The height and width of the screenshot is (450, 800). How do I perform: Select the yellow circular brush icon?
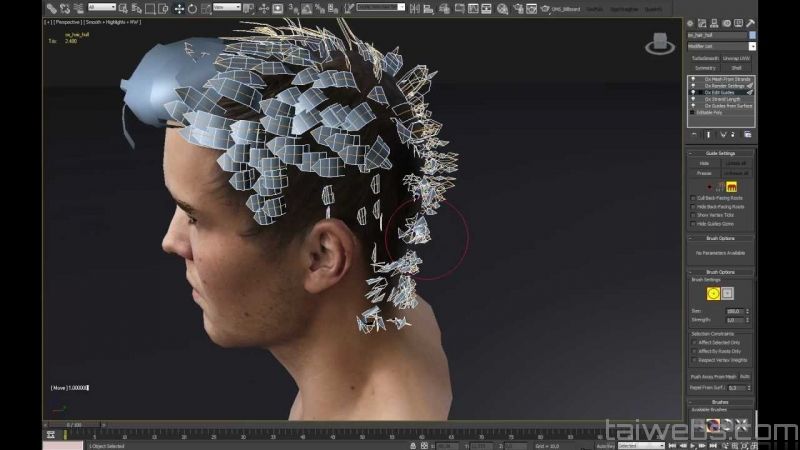click(713, 293)
